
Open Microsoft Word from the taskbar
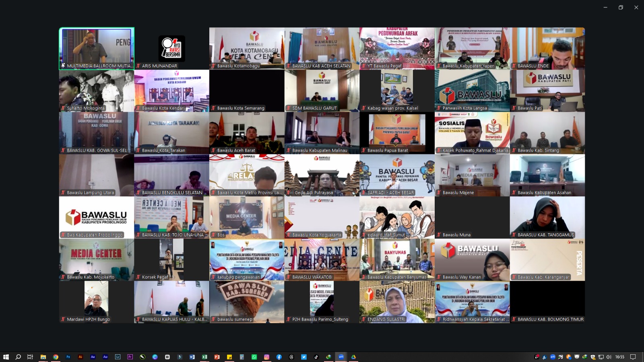pos(192,357)
